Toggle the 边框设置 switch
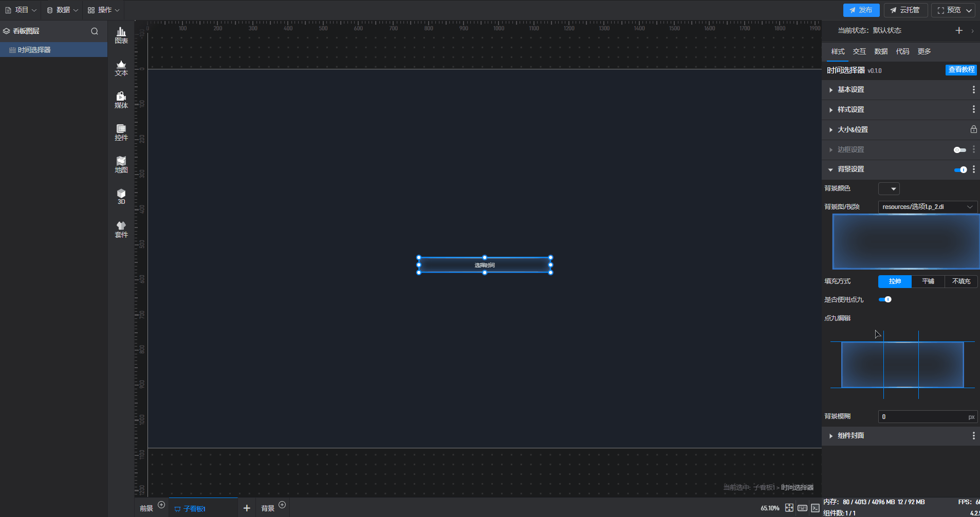The image size is (980, 517). (959, 150)
